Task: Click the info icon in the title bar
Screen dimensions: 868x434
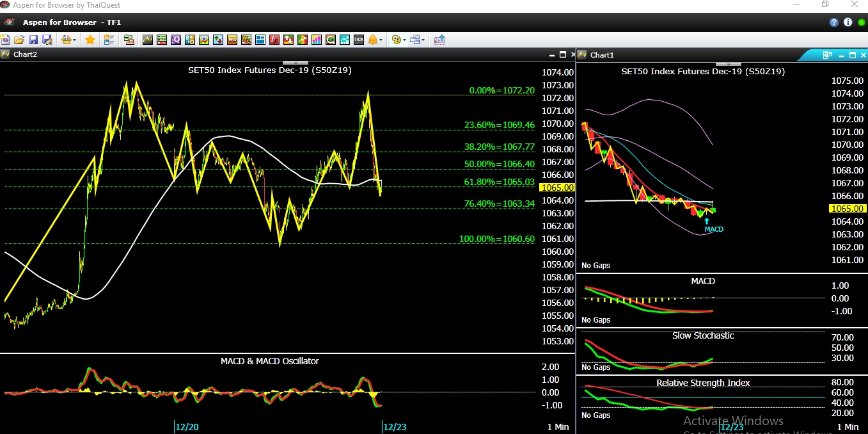Action: coord(848,22)
